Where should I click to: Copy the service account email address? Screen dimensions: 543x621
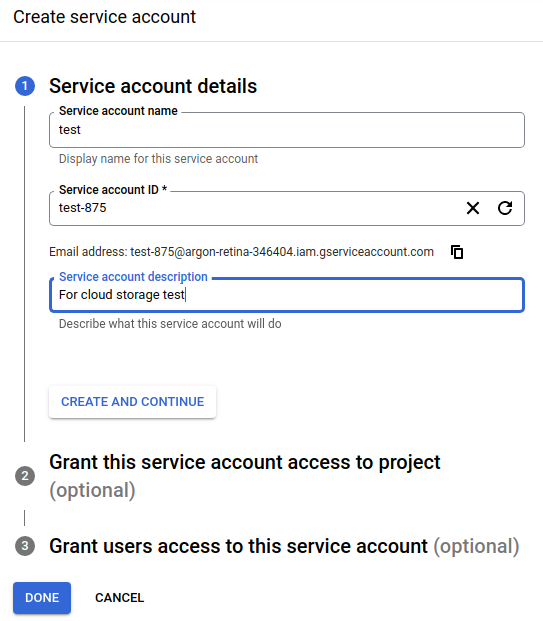[x=457, y=252]
